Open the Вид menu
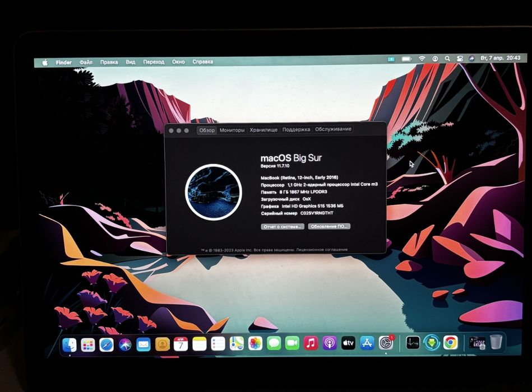This screenshot has height=392, width=532. pyautogui.click(x=130, y=62)
